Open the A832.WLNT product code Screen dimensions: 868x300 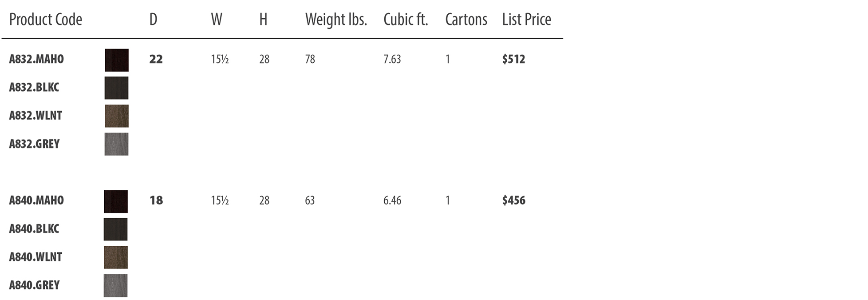[x=36, y=116]
